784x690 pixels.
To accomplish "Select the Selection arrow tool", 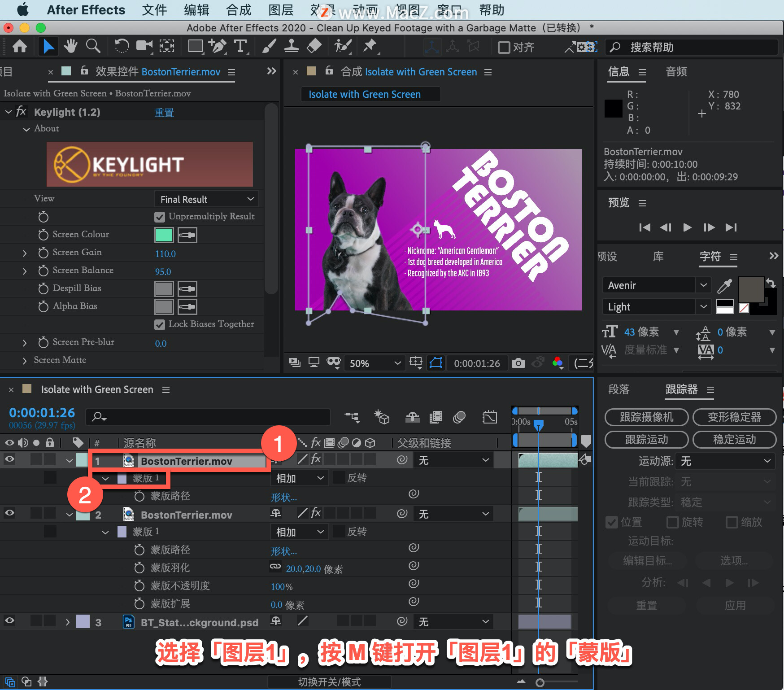I will [x=48, y=46].
